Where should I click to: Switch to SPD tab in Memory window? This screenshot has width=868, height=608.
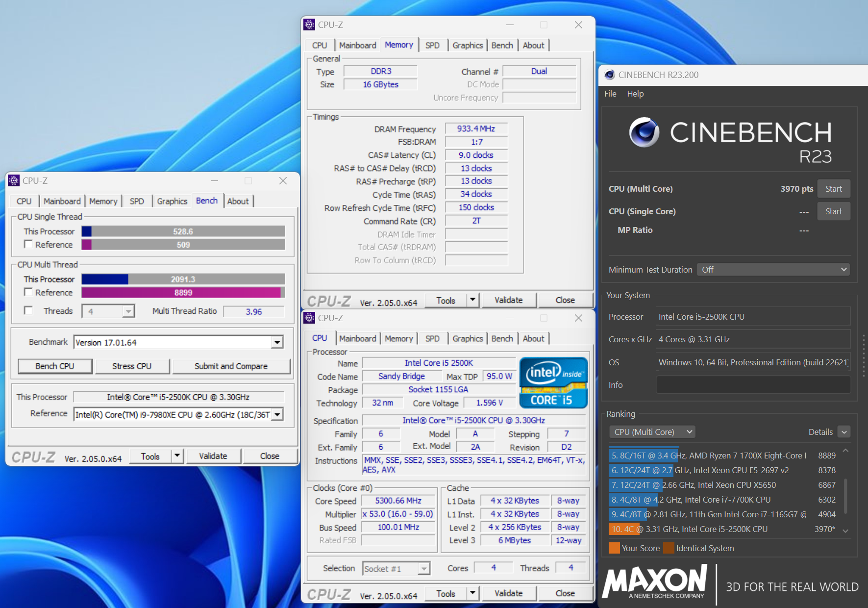(x=432, y=45)
